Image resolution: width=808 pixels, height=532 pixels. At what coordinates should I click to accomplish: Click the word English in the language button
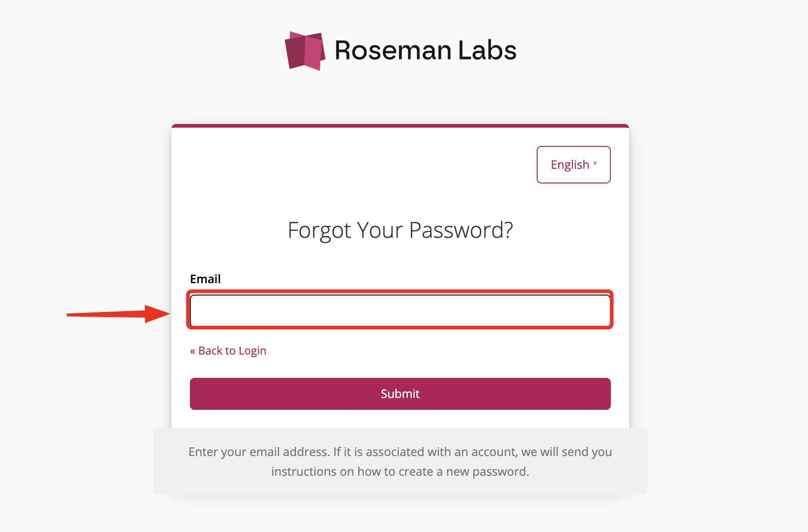(570, 165)
